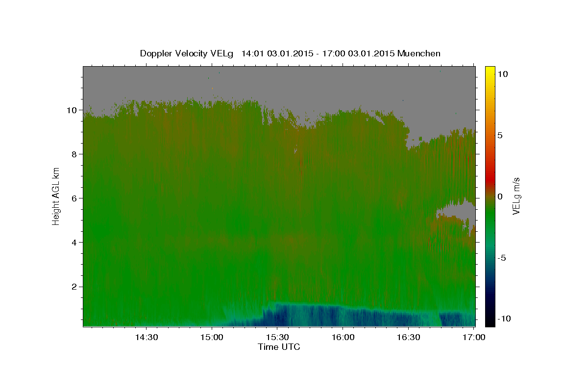This screenshot has height=392, width=588.
Task: Click the '14:01 03.01.2015' start time in title
Action: tap(276, 53)
